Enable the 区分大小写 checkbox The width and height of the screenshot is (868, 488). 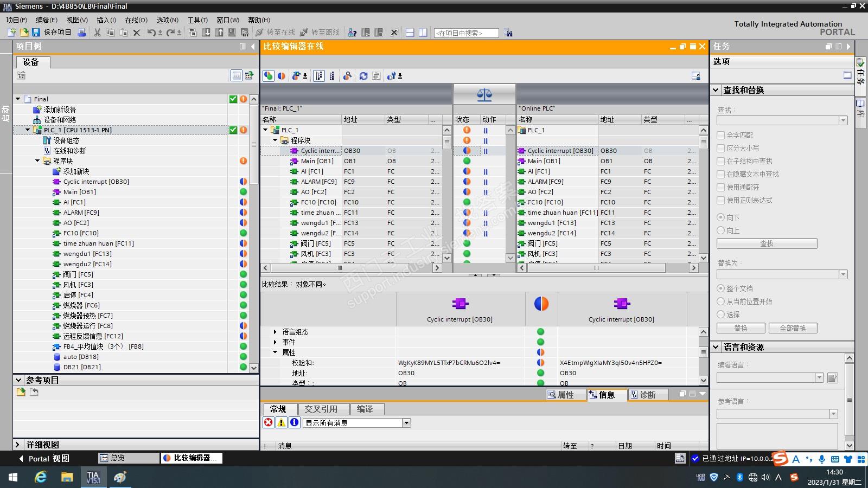click(x=721, y=148)
